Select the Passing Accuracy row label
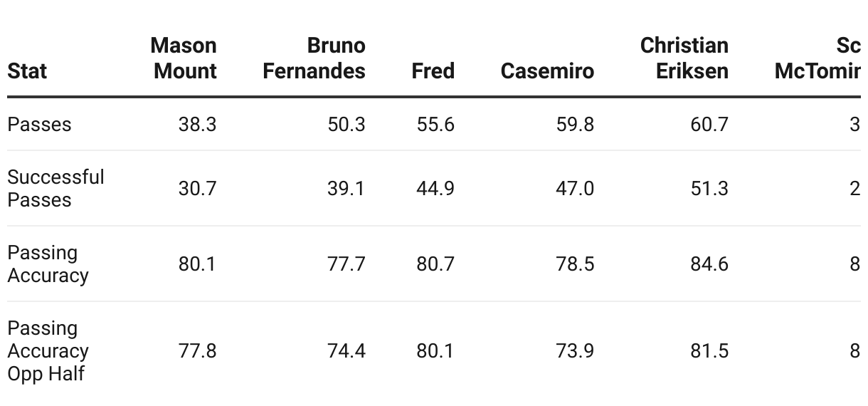This screenshot has width=868, height=406. tap(48, 264)
